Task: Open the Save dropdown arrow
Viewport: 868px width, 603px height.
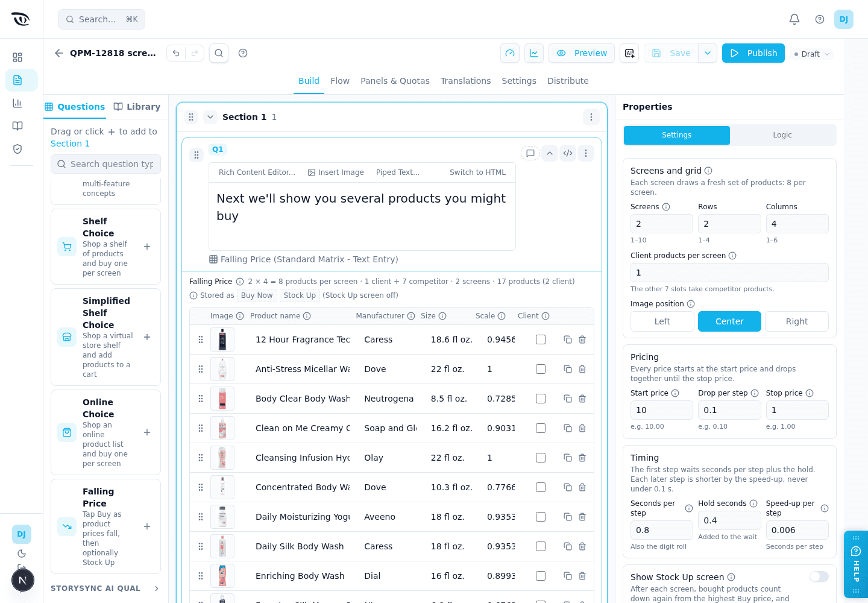Action: 708,53
